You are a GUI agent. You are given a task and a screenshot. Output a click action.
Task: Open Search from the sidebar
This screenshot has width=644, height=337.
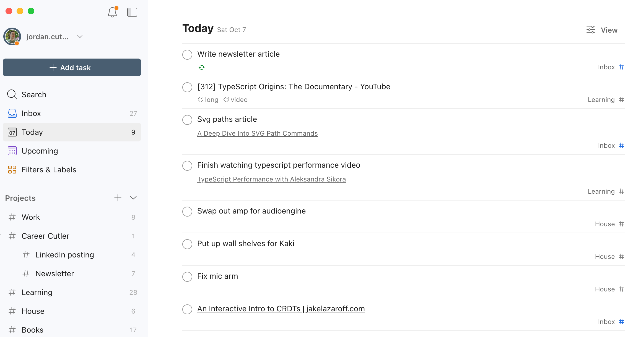click(34, 94)
